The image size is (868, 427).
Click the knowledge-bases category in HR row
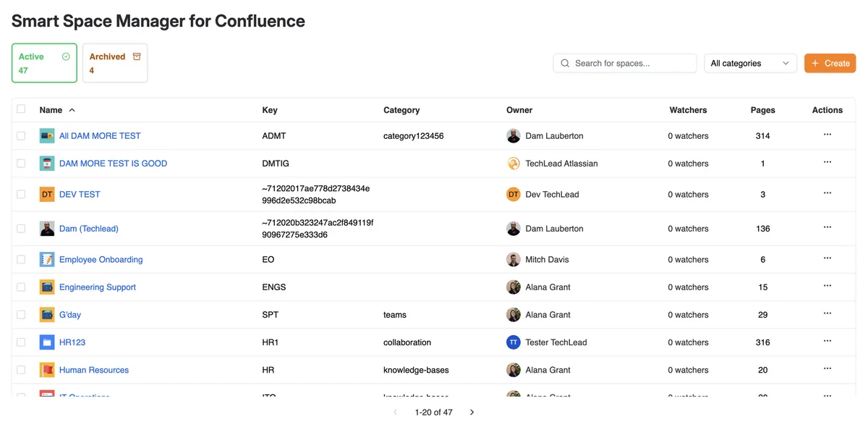(x=416, y=369)
